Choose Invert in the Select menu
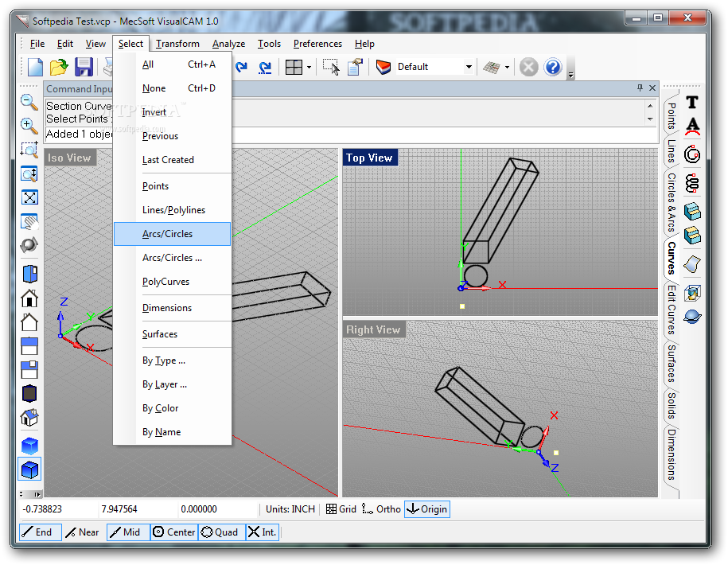This screenshot has height=565, width=728. pos(172,112)
